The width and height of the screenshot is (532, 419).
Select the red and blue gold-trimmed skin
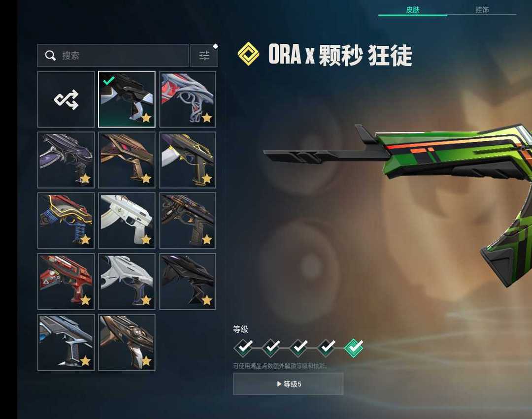[66, 221]
